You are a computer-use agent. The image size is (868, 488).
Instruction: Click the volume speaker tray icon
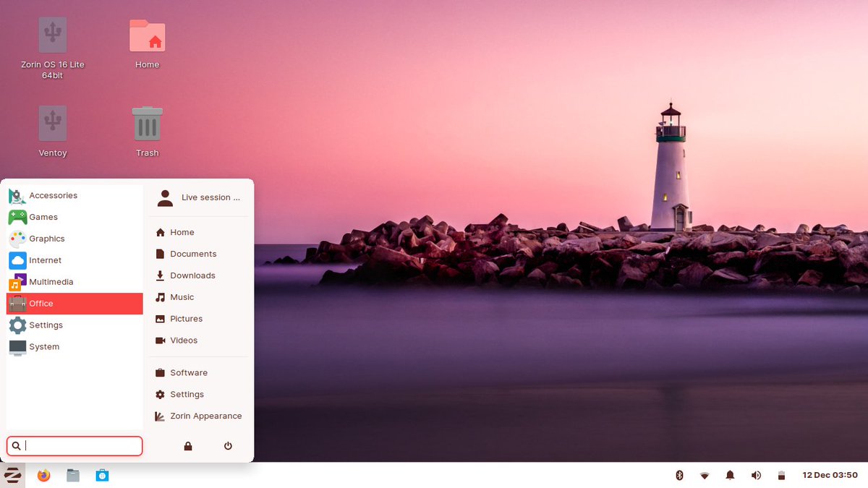[756, 475]
